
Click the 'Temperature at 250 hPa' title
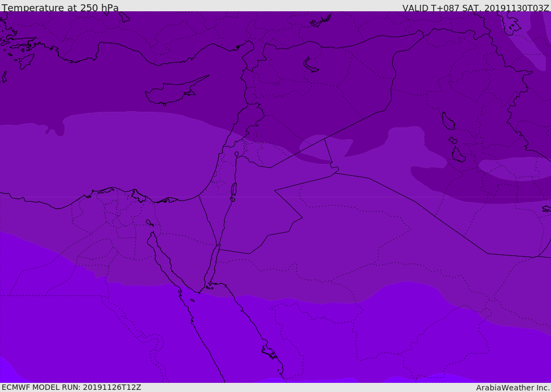pyautogui.click(x=60, y=8)
